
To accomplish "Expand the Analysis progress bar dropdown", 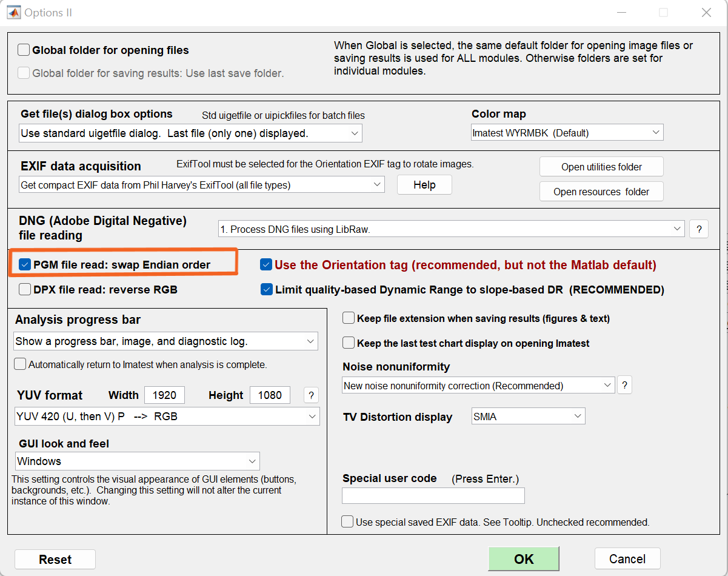I will point(165,341).
